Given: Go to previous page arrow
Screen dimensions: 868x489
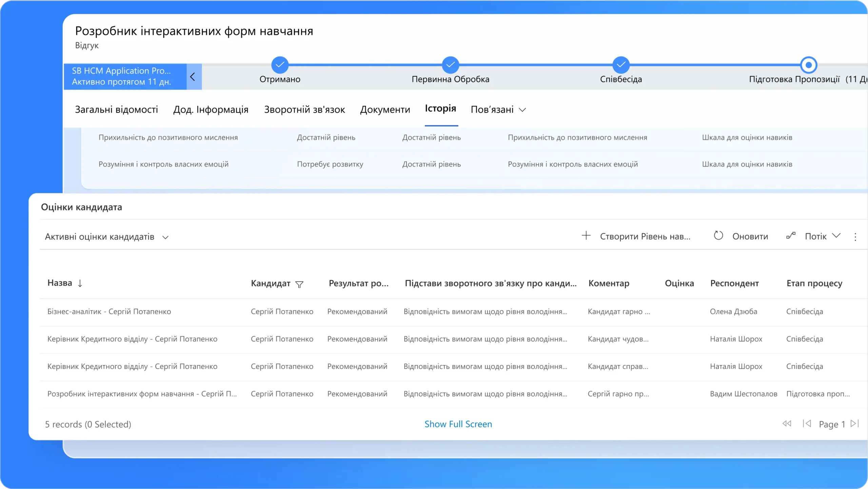Looking at the screenshot, I should tap(807, 424).
